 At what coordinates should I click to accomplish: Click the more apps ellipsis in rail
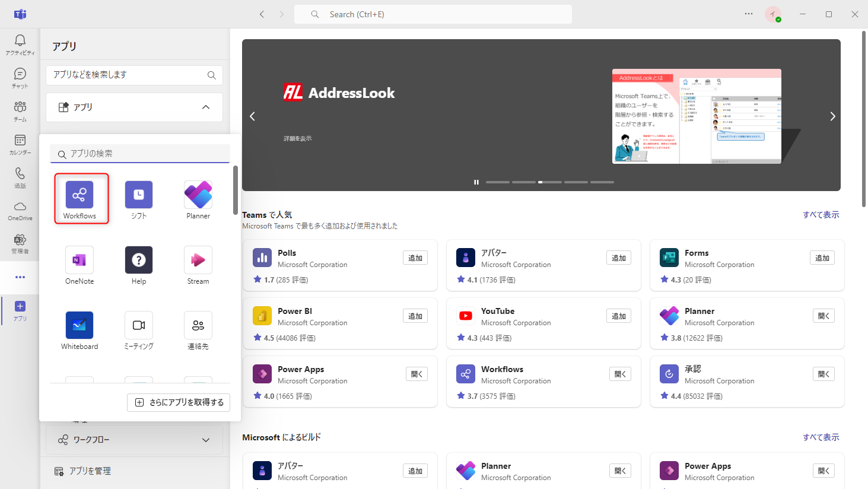point(20,277)
